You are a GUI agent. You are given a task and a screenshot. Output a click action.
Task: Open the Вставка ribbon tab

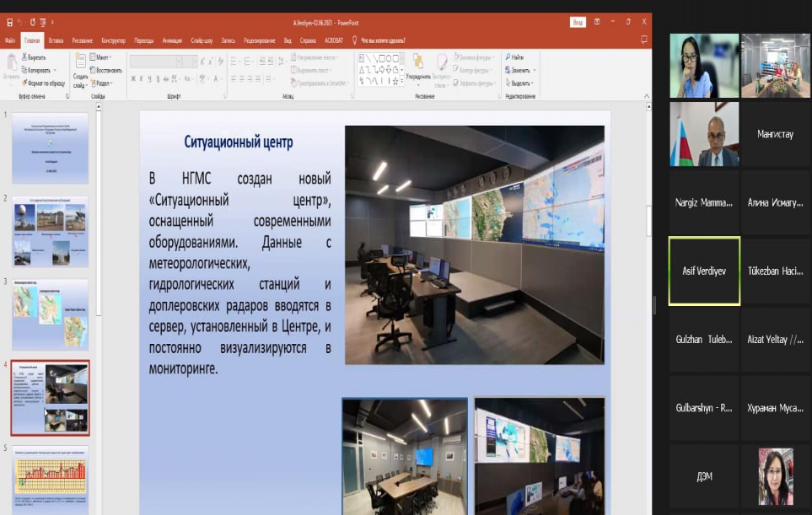point(56,40)
